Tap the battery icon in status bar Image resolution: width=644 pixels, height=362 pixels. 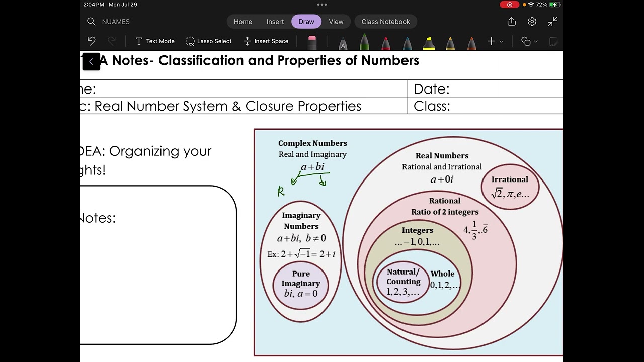point(555,5)
